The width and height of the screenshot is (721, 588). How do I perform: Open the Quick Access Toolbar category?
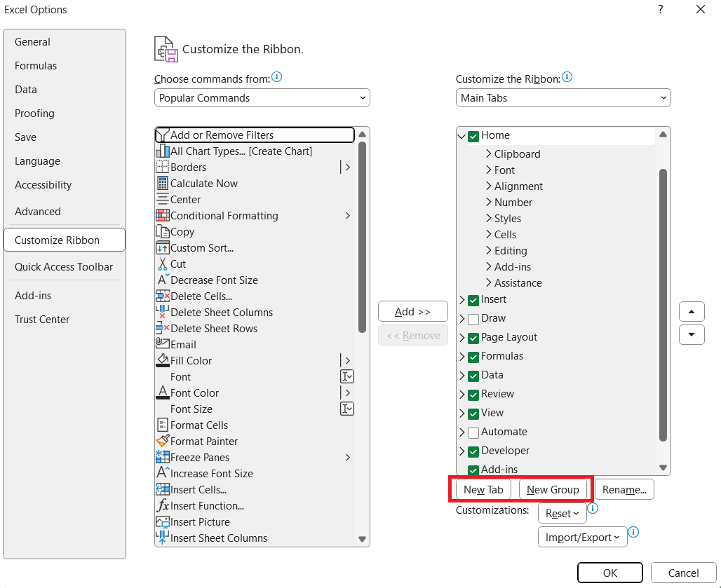(63, 267)
